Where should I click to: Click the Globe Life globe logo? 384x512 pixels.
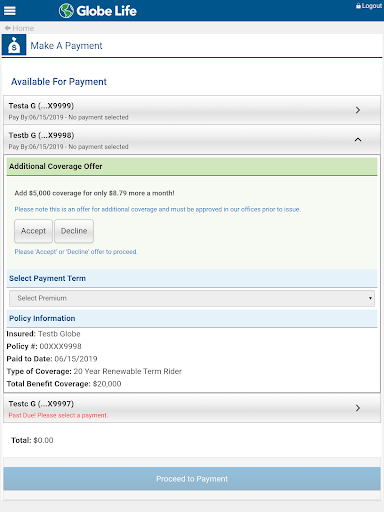(66, 11)
